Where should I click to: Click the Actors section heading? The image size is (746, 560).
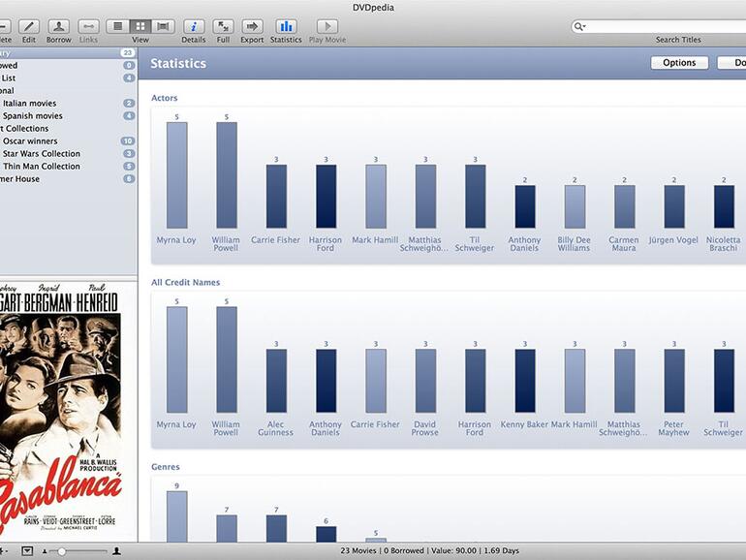(x=164, y=98)
